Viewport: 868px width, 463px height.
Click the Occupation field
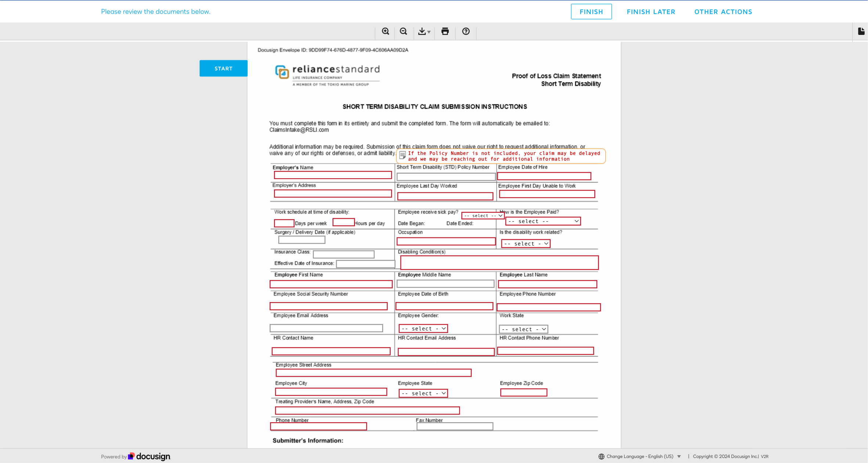coord(446,241)
